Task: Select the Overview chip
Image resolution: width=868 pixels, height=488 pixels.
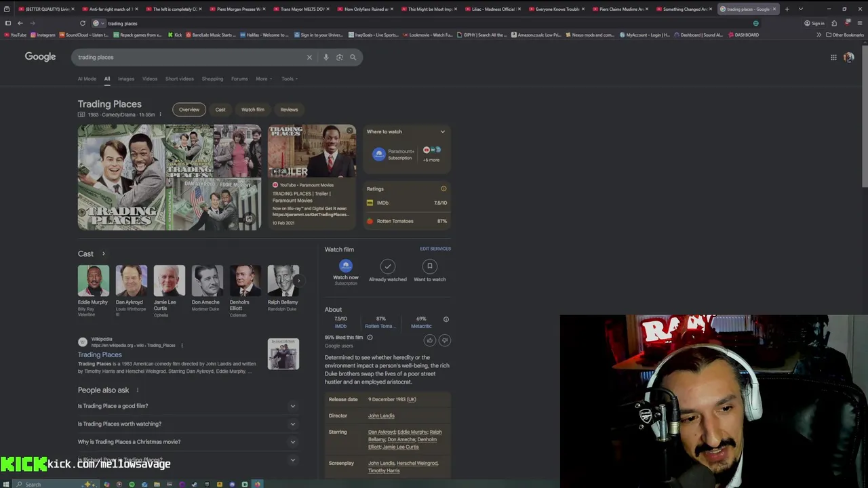Action: click(189, 109)
